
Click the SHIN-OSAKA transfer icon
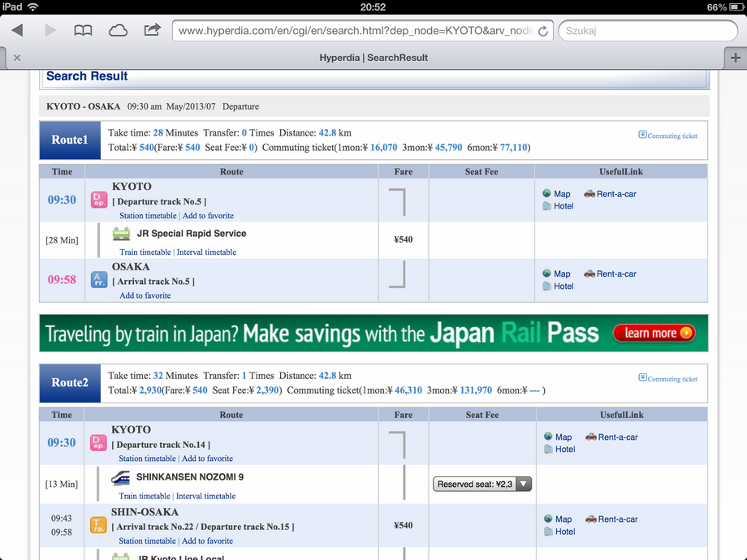pyautogui.click(x=98, y=525)
